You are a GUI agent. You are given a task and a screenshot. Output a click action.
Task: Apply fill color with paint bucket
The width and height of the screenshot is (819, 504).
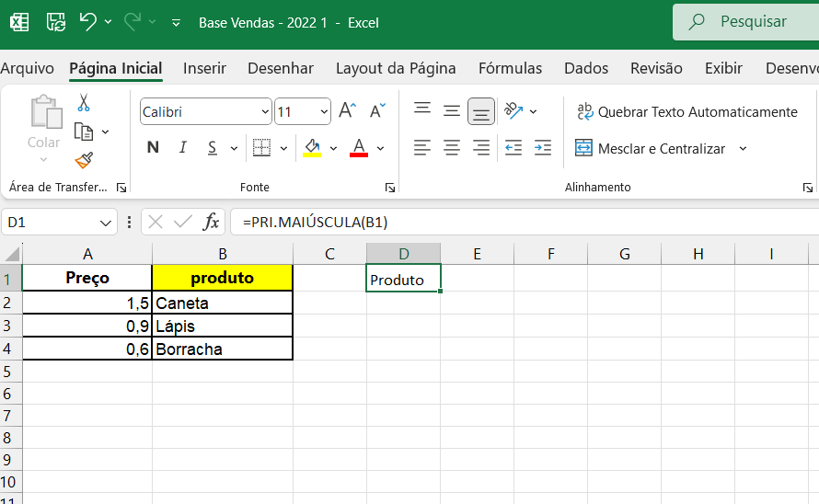pyautogui.click(x=312, y=148)
